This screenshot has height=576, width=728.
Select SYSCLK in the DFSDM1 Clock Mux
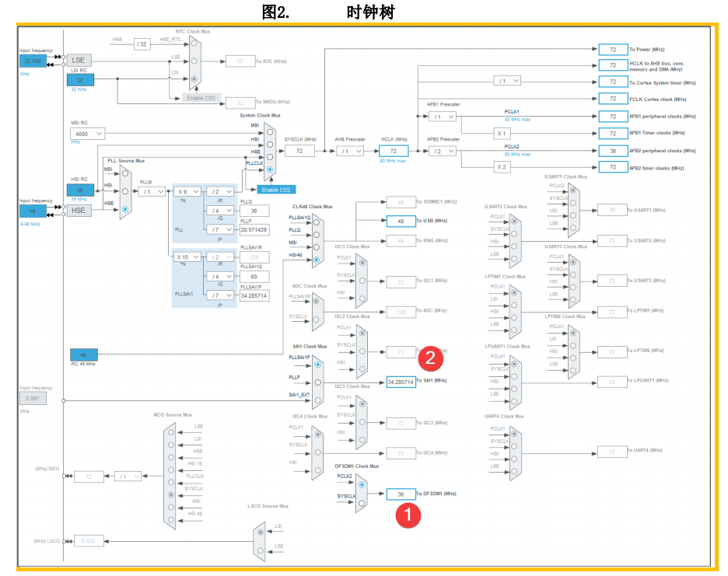(x=361, y=501)
